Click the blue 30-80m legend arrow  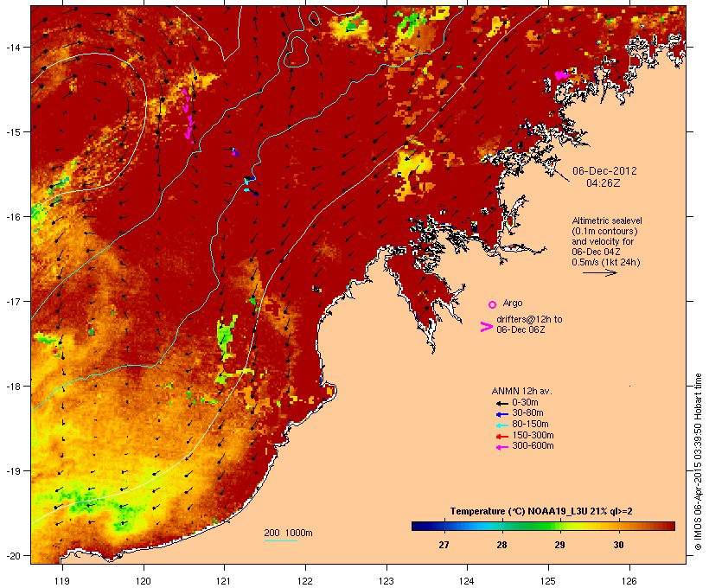(501, 414)
